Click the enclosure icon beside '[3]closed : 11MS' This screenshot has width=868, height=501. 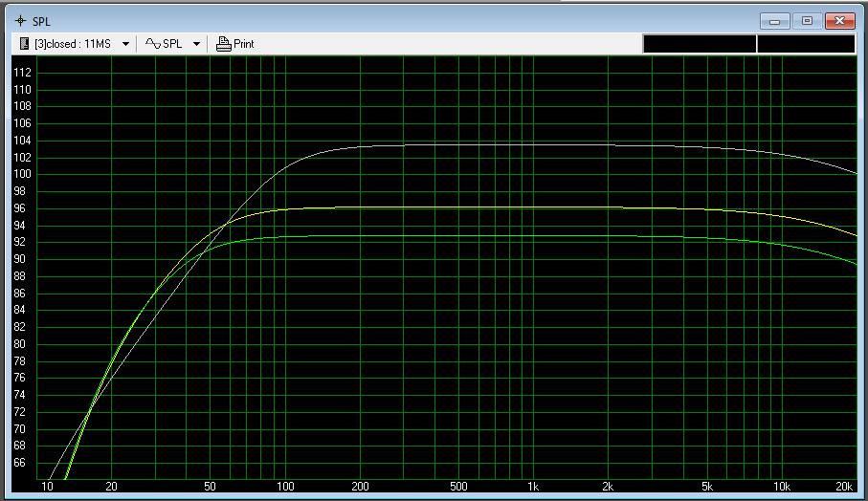[24, 44]
